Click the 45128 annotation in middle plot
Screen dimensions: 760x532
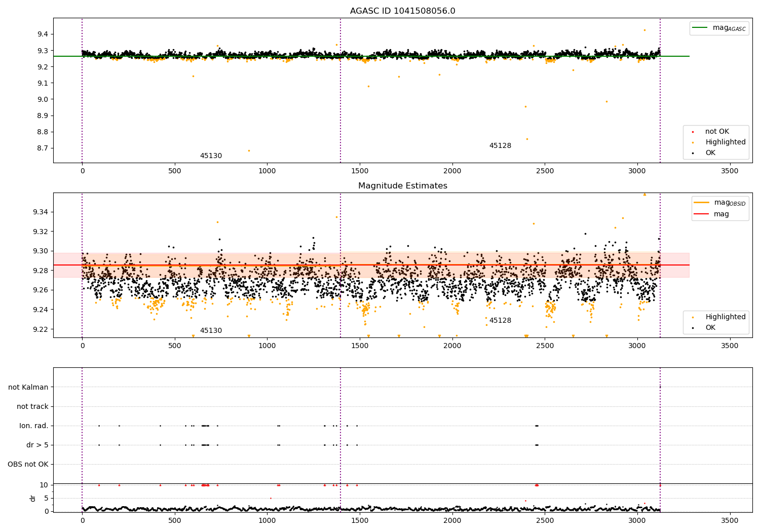pos(500,321)
